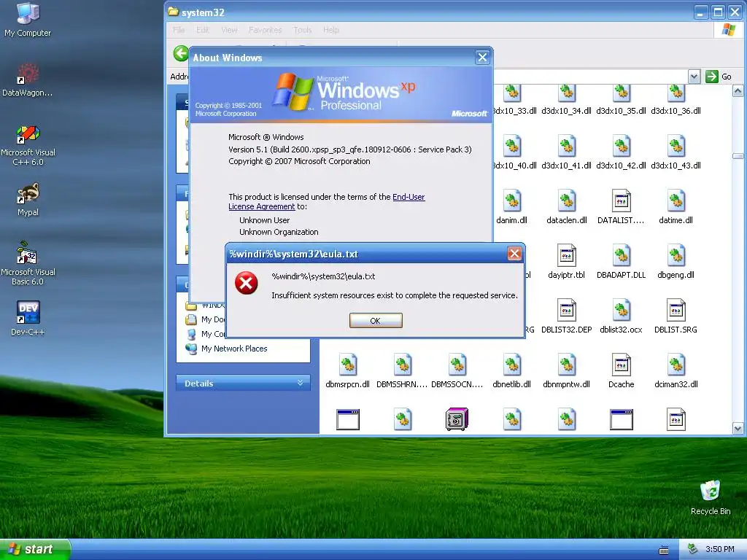This screenshot has width=747, height=560.
Task: Select dciman32.dll file
Action: pos(676,371)
